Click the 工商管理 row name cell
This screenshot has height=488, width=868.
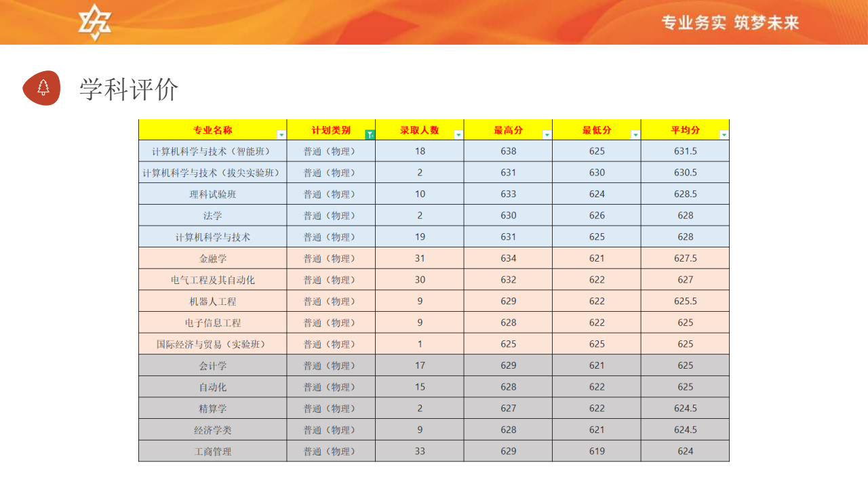[x=212, y=451]
